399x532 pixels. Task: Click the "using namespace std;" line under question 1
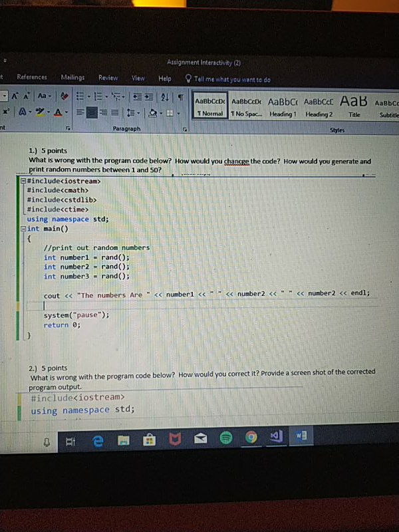(x=68, y=219)
